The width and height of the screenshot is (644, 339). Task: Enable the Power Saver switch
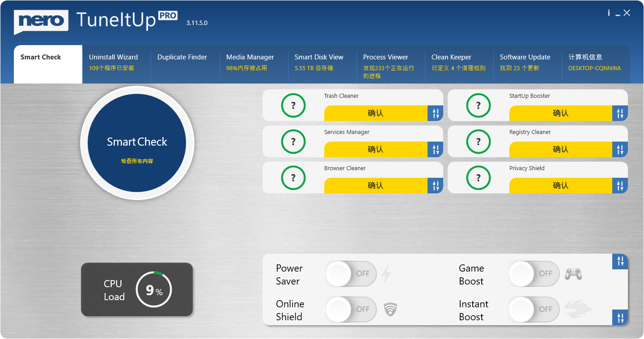(x=351, y=274)
